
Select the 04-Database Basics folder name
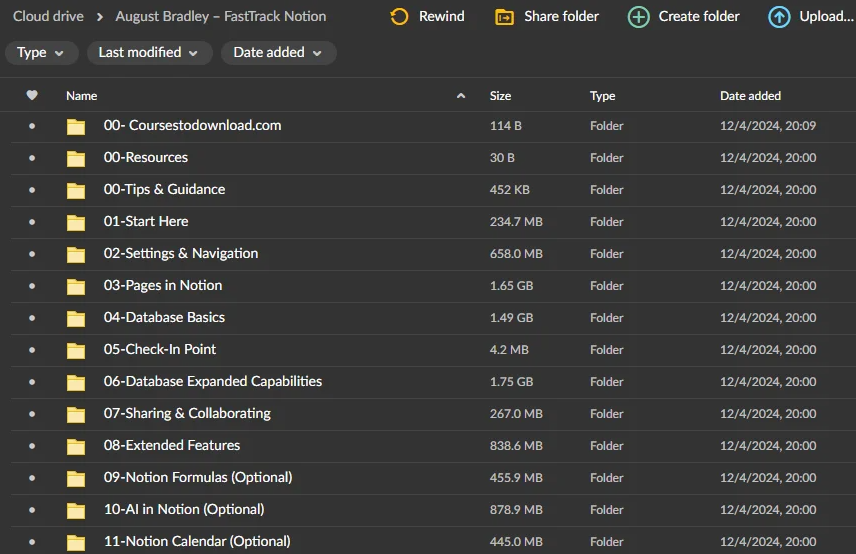[164, 317]
